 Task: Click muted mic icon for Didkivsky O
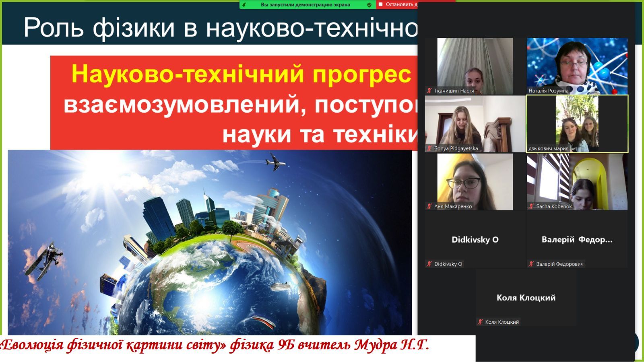(429, 264)
